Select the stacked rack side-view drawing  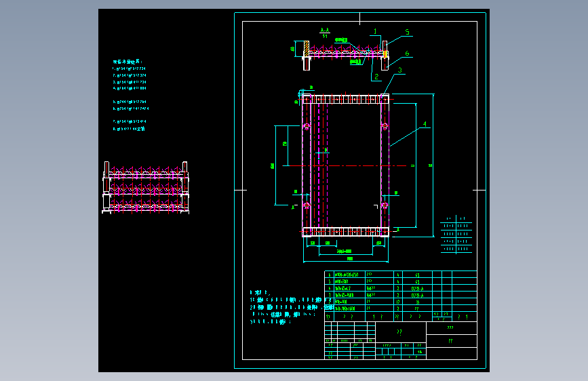146,188
